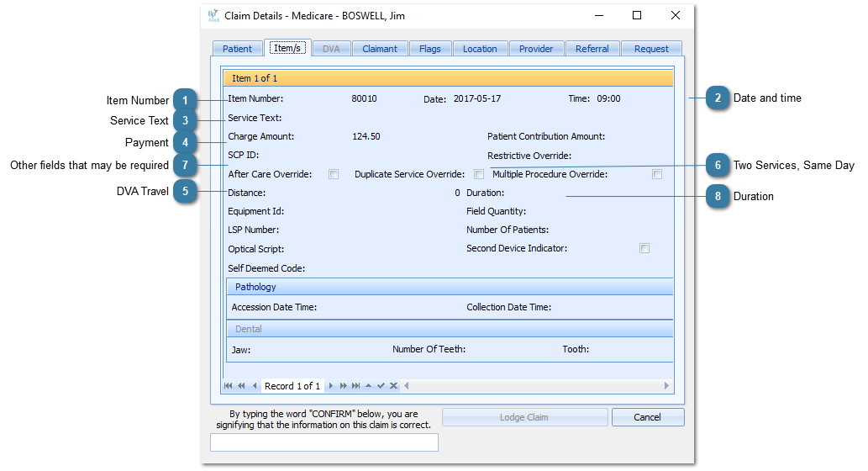Click the Cancel button
868x471 pixels.
pyautogui.click(x=648, y=417)
